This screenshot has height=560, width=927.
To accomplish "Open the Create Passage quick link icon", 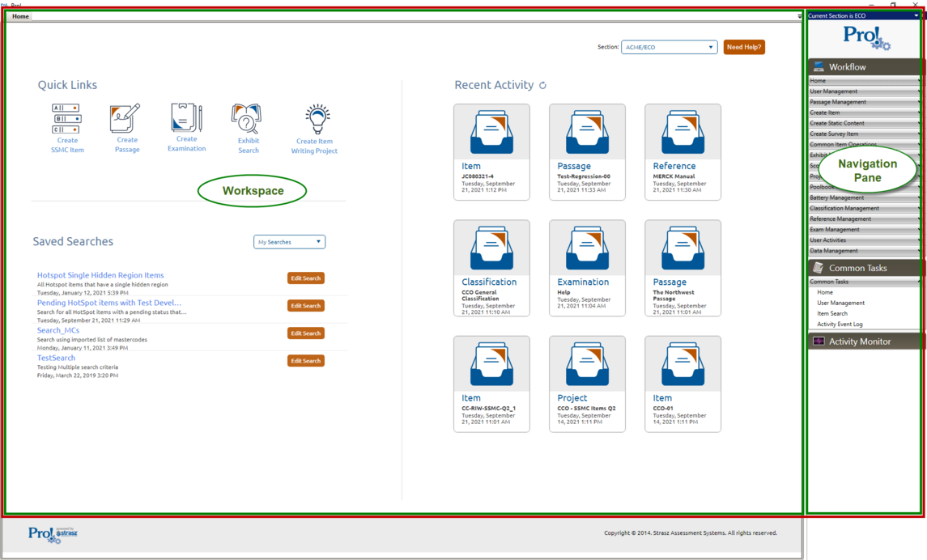I will pos(125,118).
